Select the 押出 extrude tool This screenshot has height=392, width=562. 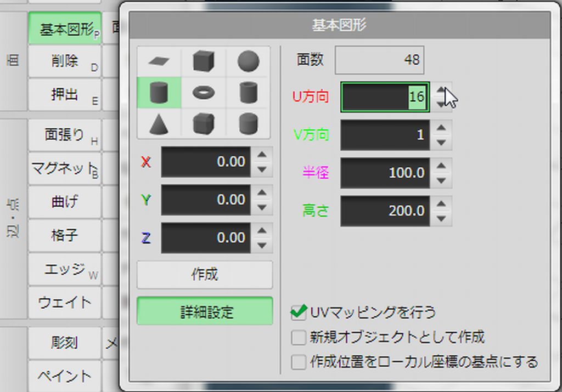[65, 94]
